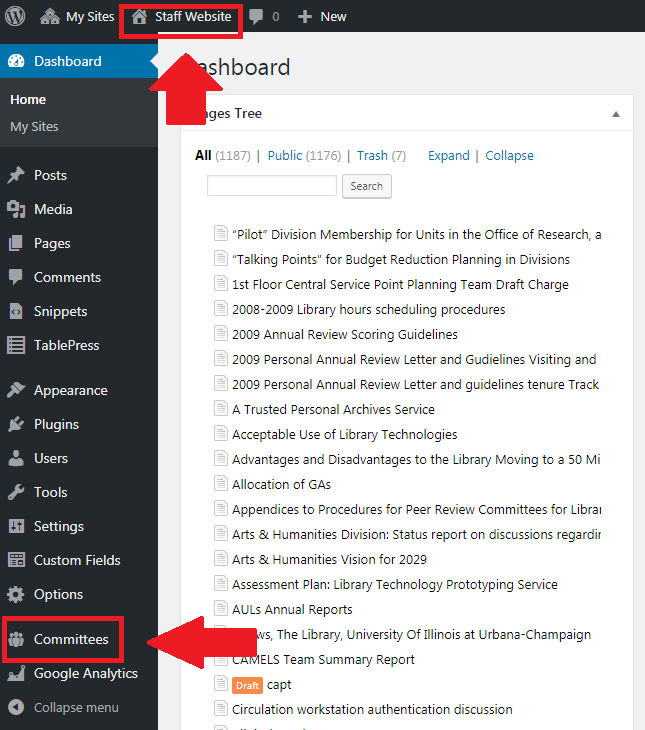
Task: Expand all pages in the tree
Action: [448, 155]
